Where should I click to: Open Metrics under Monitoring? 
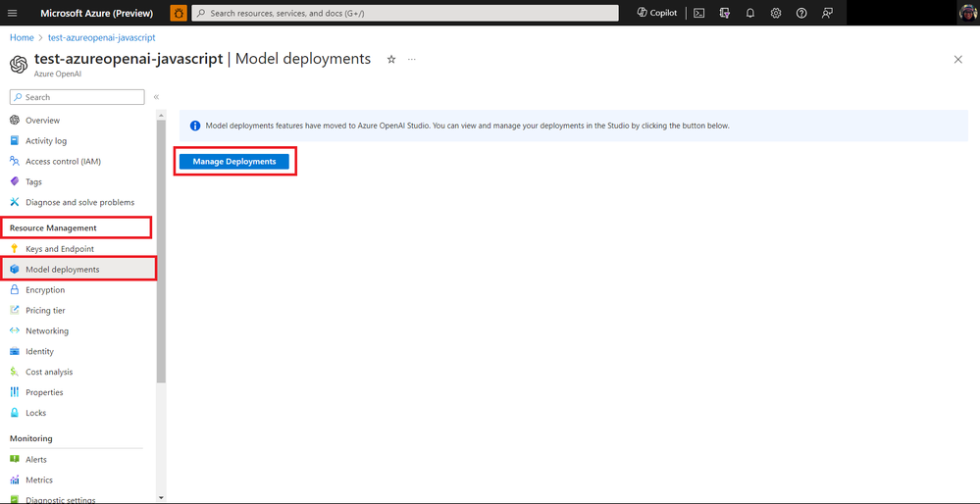(39, 479)
